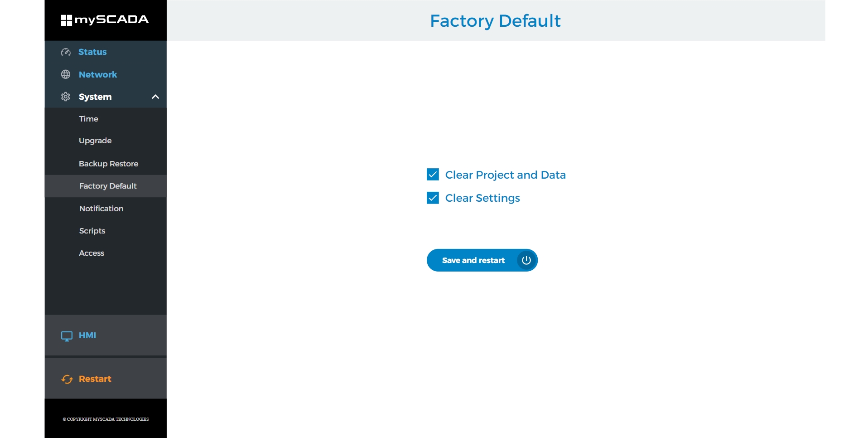This screenshot has height=438, width=868.
Task: Open the Status menu
Action: 92,52
